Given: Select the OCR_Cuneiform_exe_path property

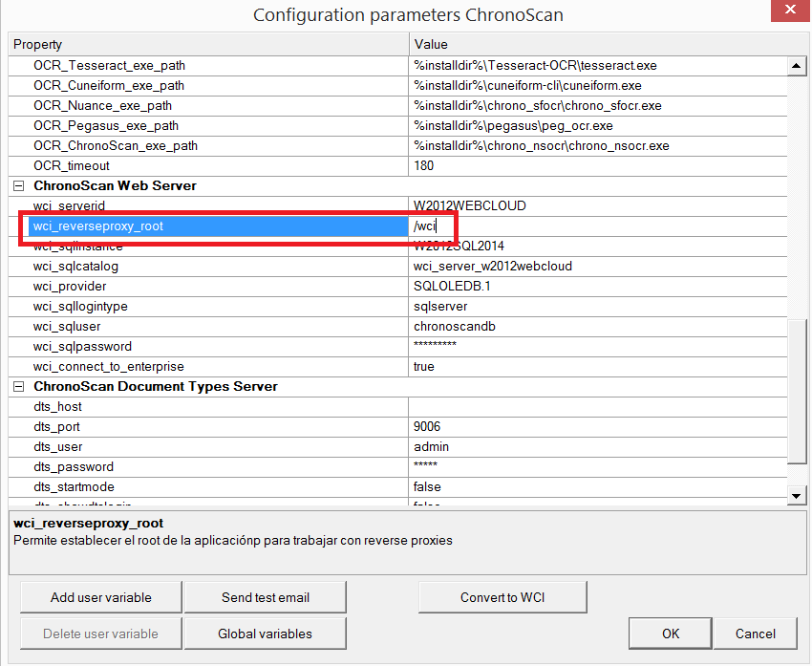Looking at the screenshot, I should (109, 86).
